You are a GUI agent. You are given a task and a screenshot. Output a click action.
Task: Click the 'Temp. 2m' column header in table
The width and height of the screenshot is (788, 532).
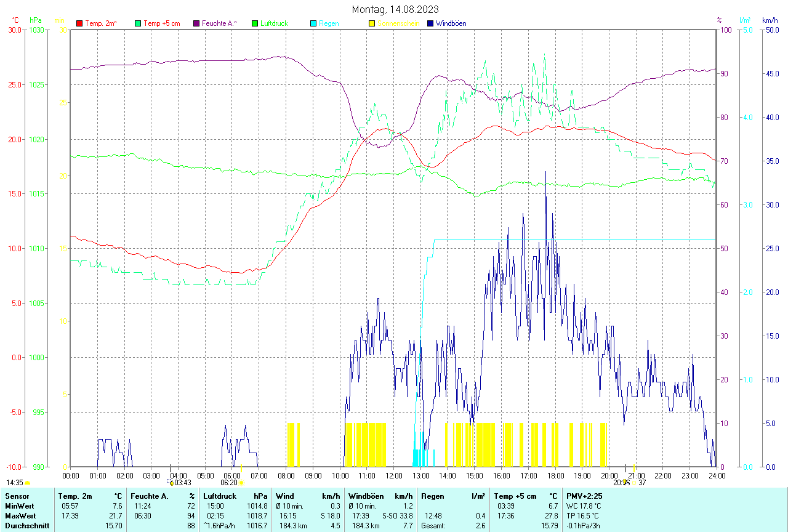[x=75, y=496]
